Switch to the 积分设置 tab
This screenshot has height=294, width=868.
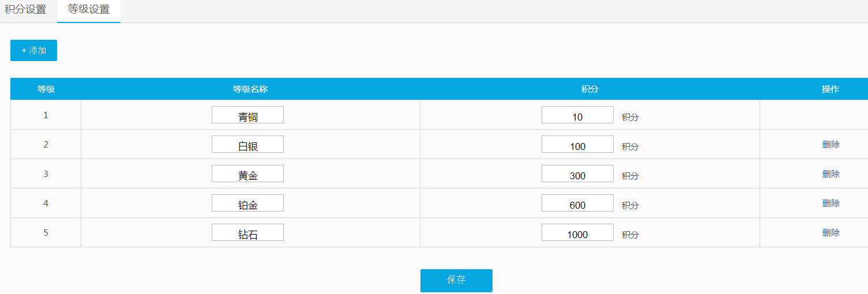coord(25,10)
